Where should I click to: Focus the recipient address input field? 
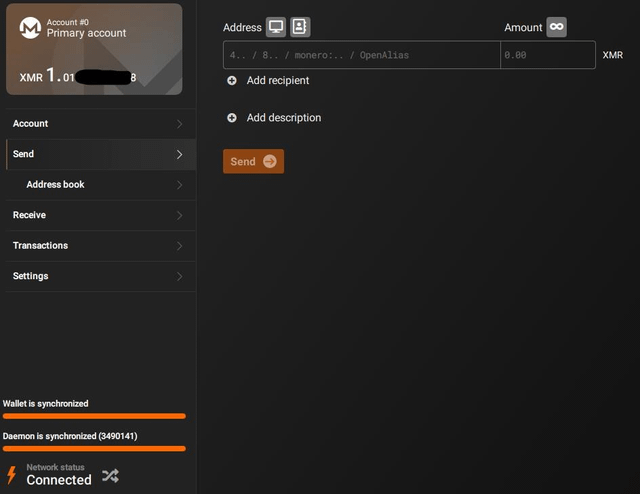(x=362, y=55)
